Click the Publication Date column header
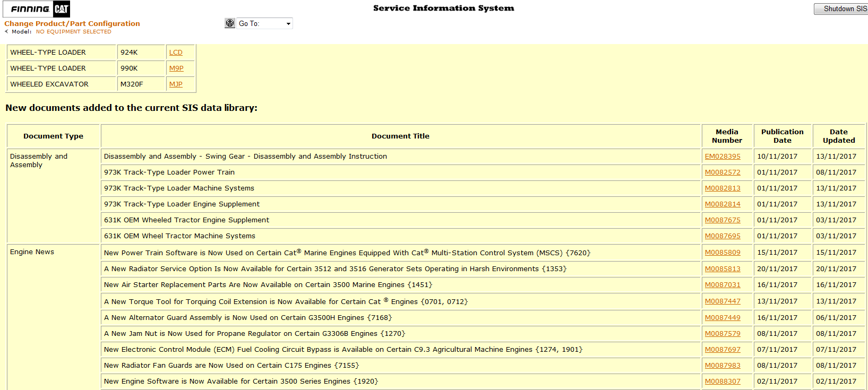 pos(782,136)
